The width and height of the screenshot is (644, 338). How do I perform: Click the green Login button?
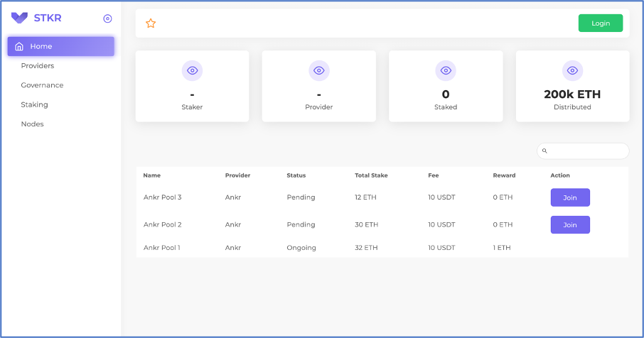coord(601,23)
